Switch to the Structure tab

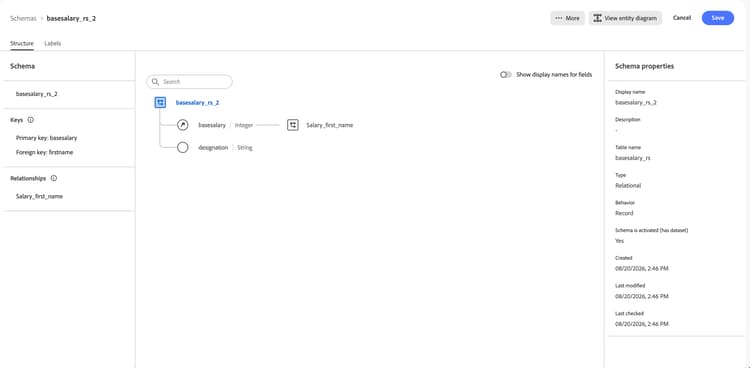[22, 43]
